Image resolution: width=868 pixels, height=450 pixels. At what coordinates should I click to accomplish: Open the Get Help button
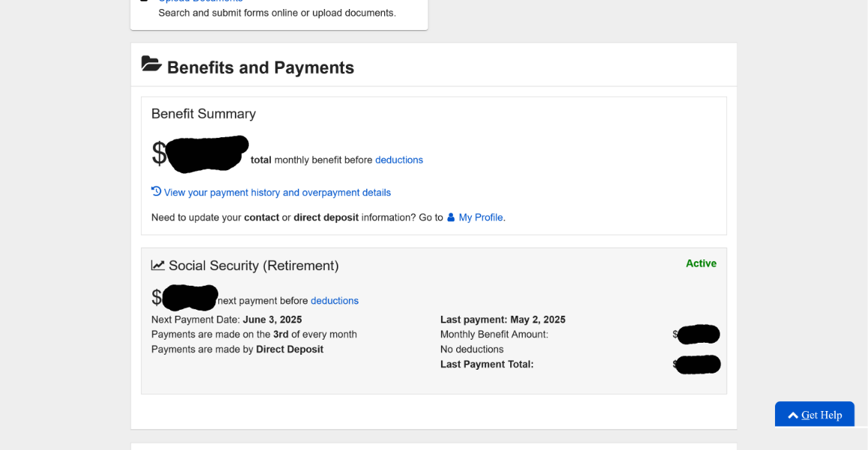point(814,414)
